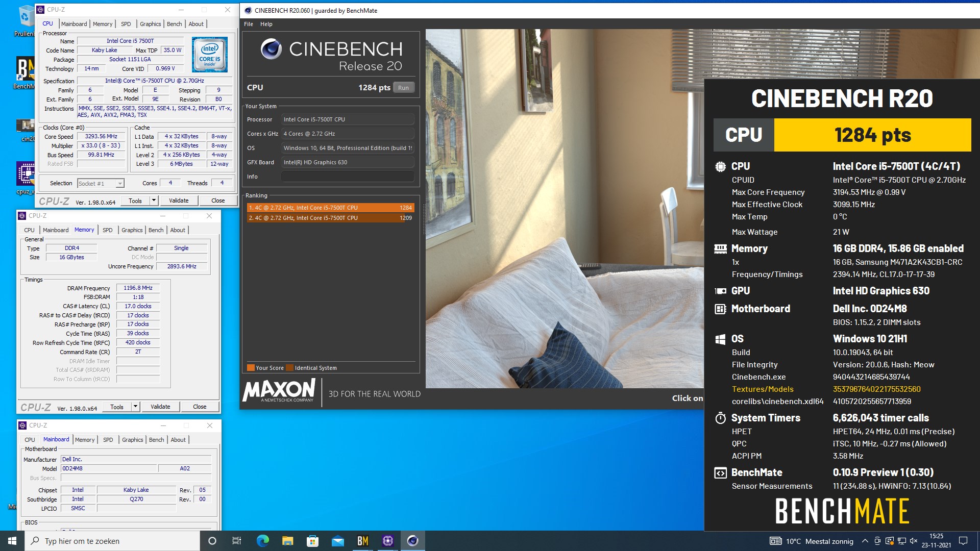Click the network tray icon
Image resolution: width=980 pixels, height=551 pixels.
[x=902, y=541]
